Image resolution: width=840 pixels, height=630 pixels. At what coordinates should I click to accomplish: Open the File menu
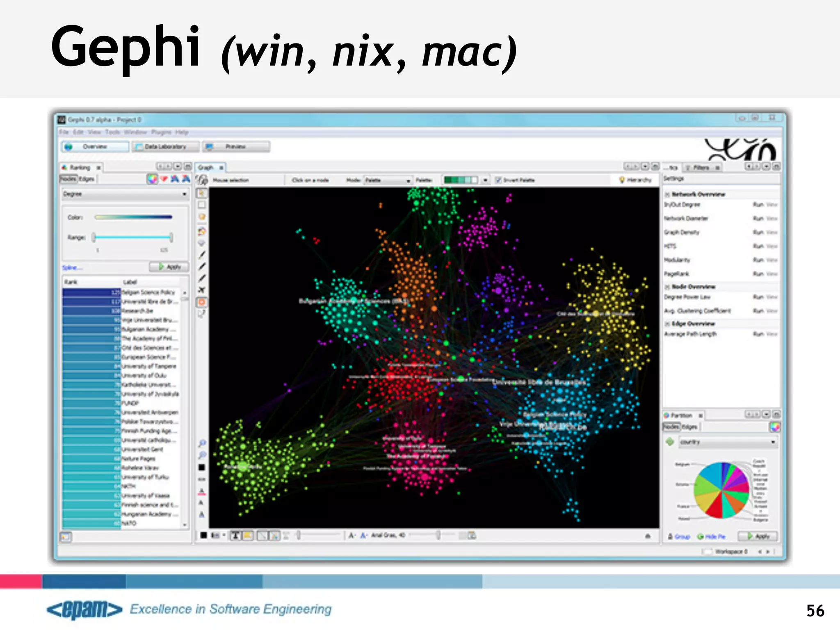click(64, 132)
